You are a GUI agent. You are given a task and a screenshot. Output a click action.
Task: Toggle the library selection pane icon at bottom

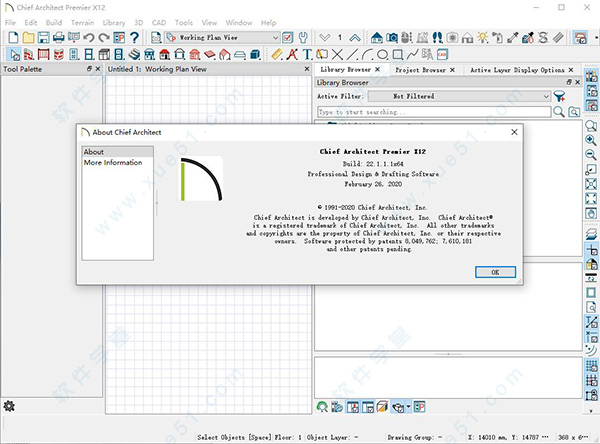coord(368,407)
